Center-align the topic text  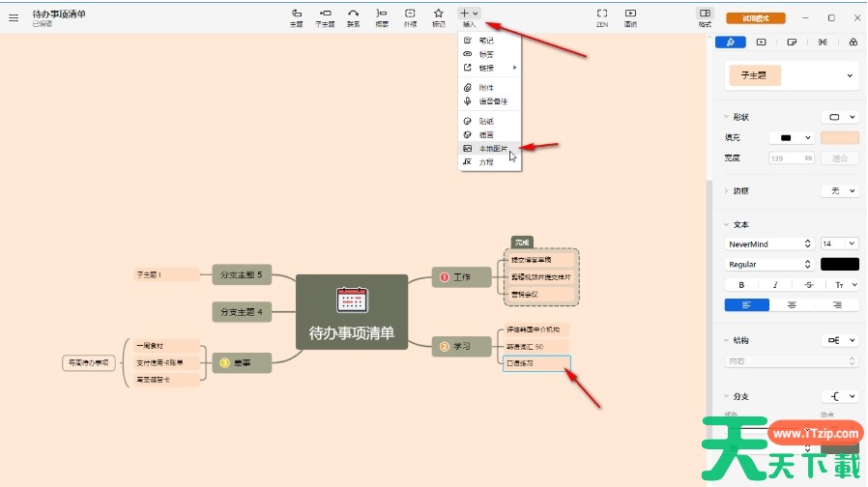(792, 305)
